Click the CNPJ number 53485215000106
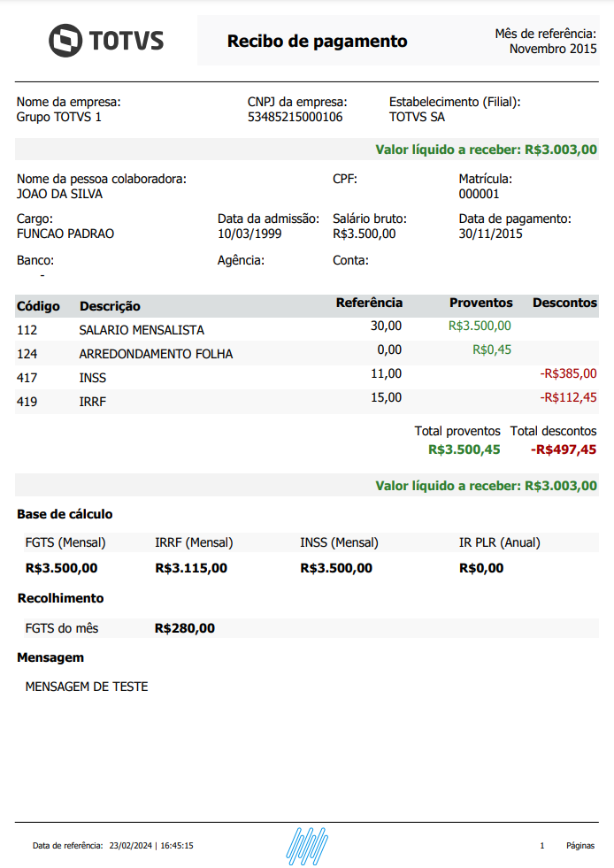The image size is (614, 868). pos(295,117)
